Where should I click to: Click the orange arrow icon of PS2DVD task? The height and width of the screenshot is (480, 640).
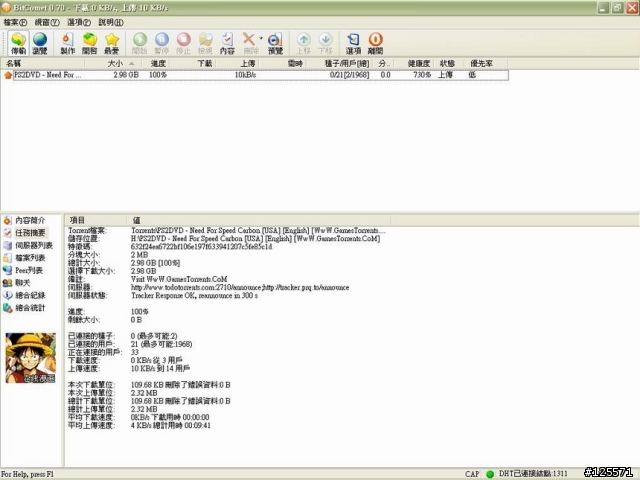(7, 75)
